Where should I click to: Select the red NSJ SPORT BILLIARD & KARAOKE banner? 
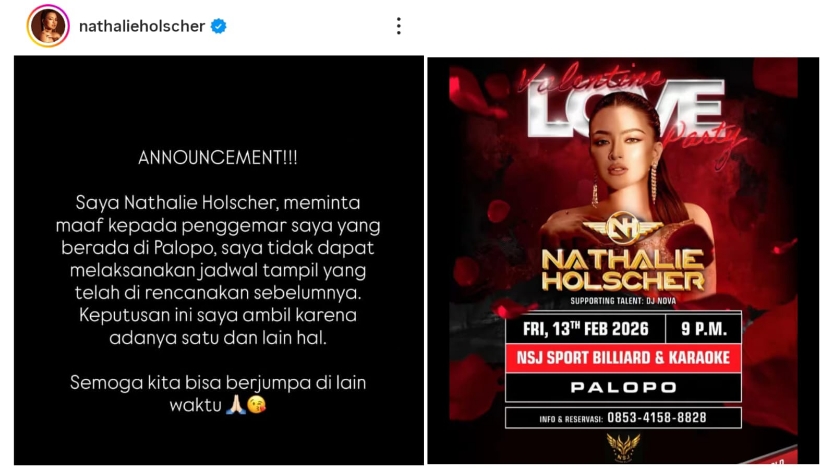(x=623, y=358)
